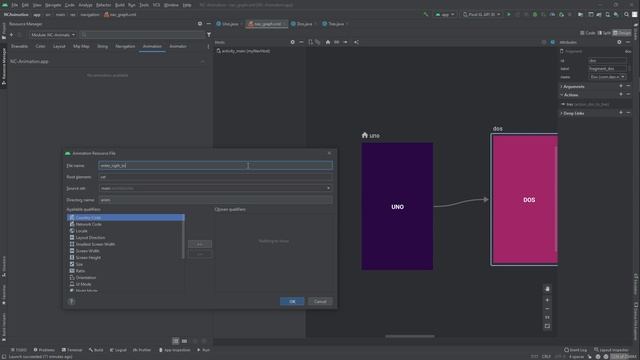The width and height of the screenshot is (640, 360).
Task: Switch editor to Split view
Action: click(x=604, y=33)
